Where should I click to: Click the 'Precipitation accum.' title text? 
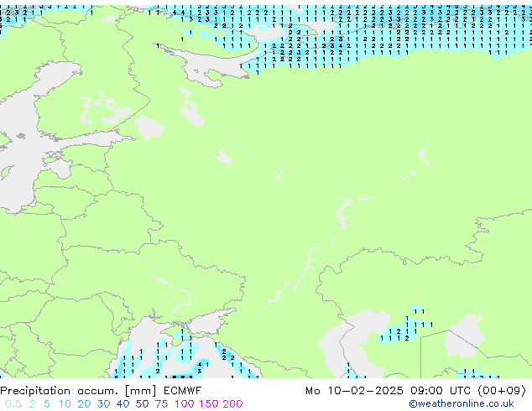[59, 391]
